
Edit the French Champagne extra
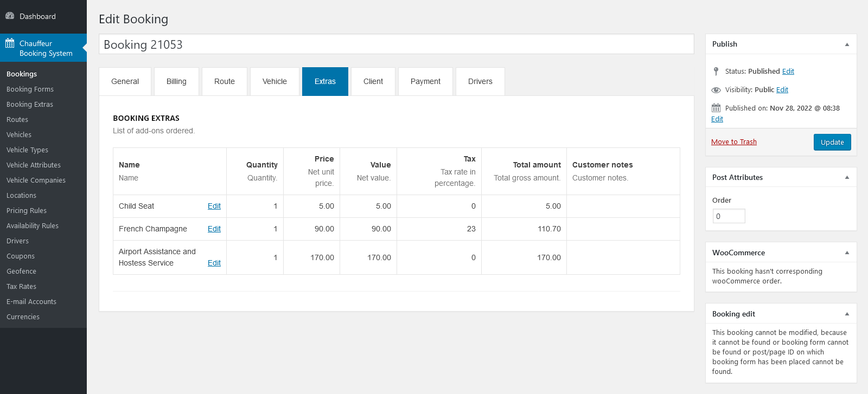214,229
